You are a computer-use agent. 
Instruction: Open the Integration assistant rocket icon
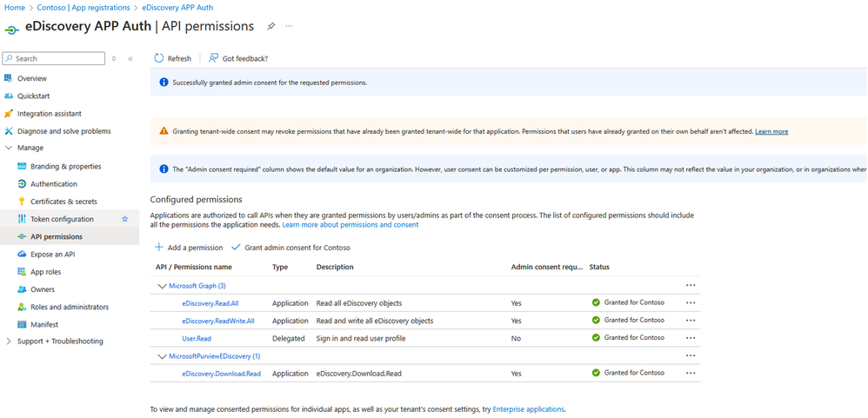click(x=9, y=114)
